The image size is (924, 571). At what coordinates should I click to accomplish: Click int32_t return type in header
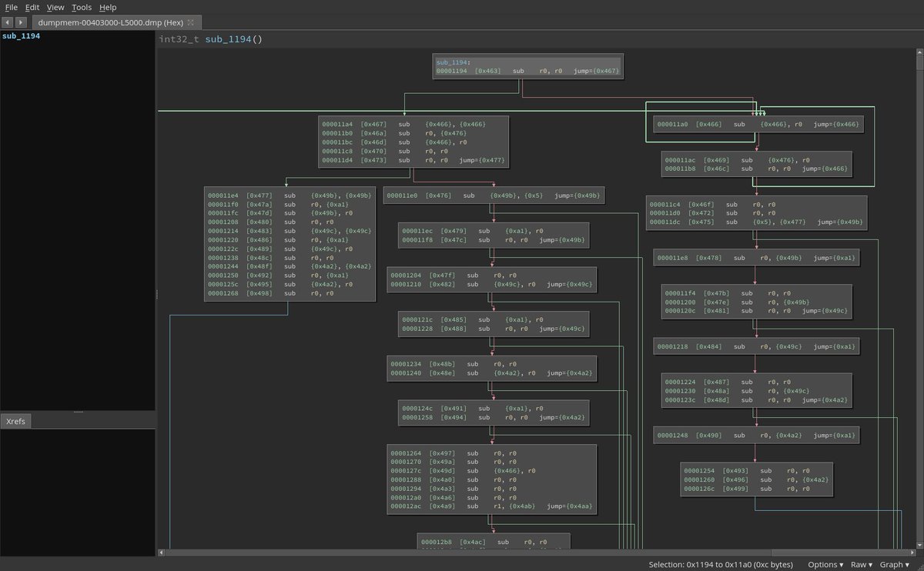179,38
